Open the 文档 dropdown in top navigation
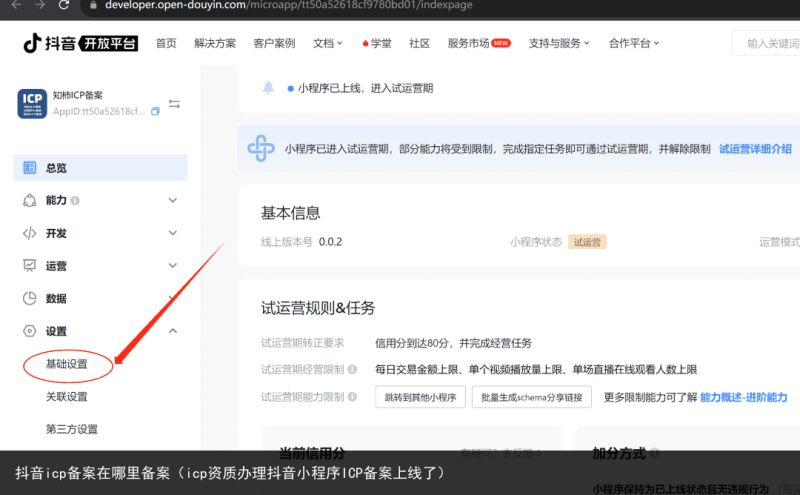This screenshot has height=495, width=800. [328, 43]
